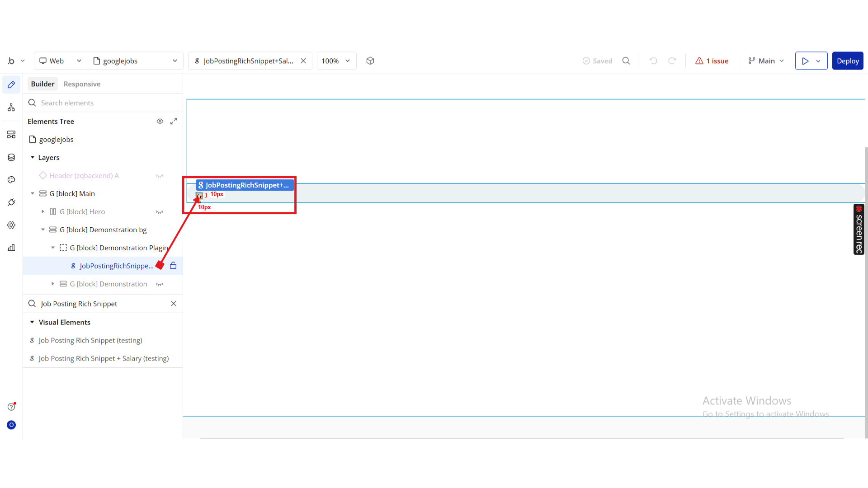Clear the Job Posting Rich Snippet search
The image size is (868, 488).
point(174,304)
